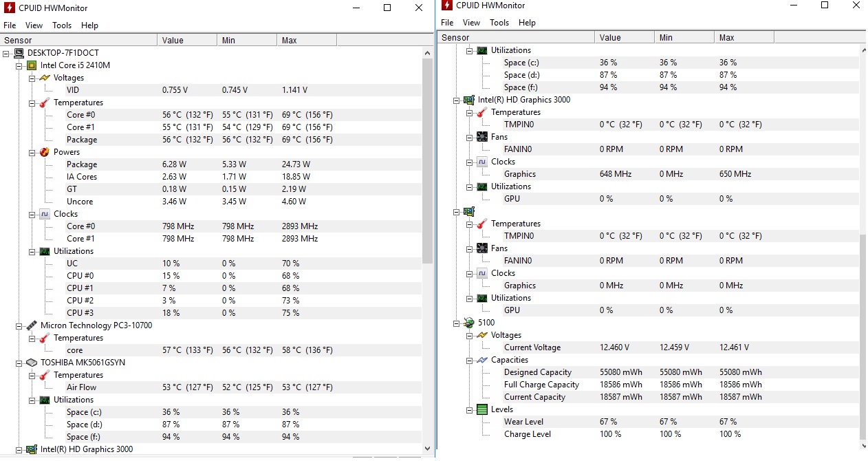Click the Value column header in right window

[x=625, y=38]
